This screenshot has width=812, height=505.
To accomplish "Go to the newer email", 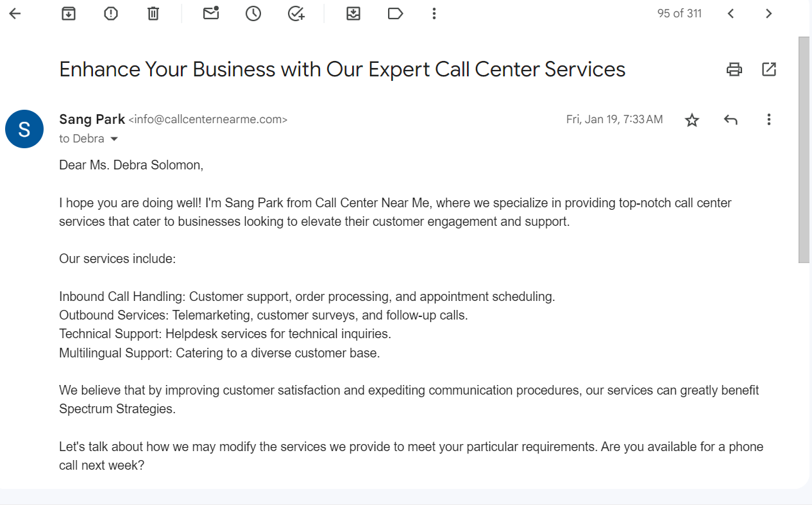I will pos(731,13).
